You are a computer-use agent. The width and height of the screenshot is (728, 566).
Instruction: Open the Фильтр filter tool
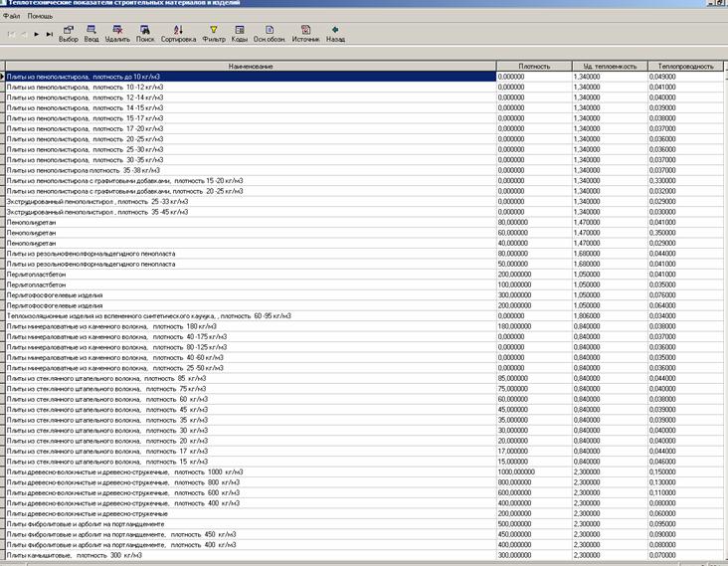213,31
